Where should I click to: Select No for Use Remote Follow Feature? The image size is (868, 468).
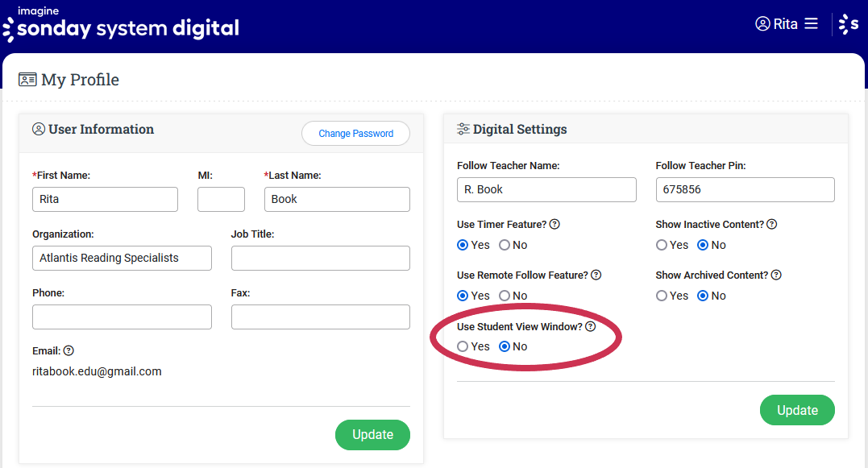505,296
